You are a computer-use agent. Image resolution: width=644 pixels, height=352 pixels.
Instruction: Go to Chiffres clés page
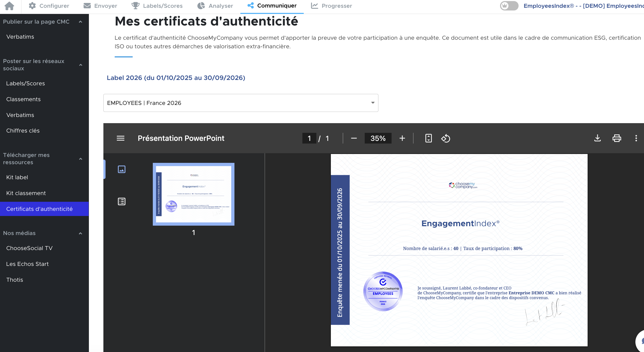23,131
